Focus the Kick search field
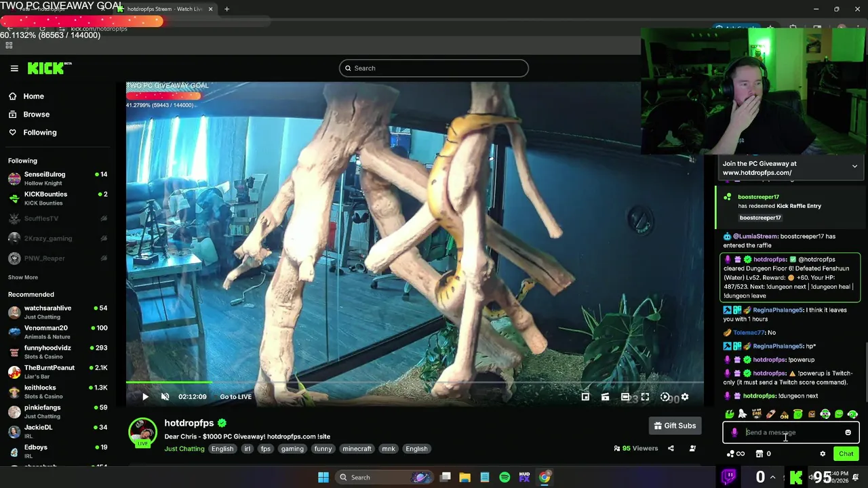This screenshot has width=868, height=488. pyautogui.click(x=434, y=68)
